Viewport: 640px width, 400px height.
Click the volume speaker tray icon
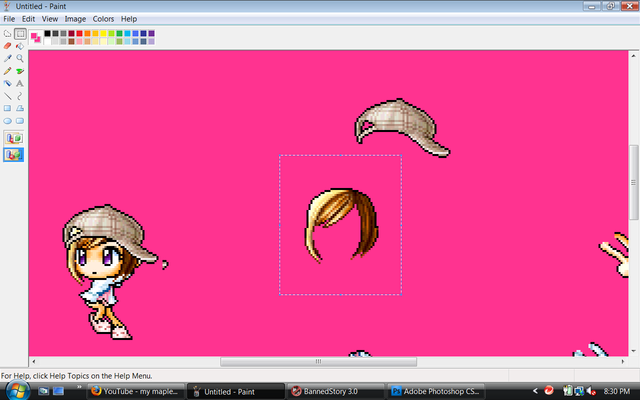pos(590,391)
